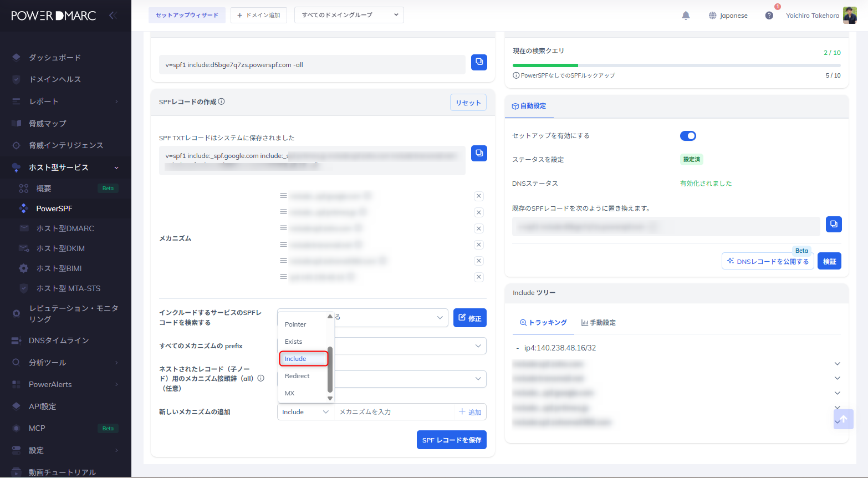The width and height of the screenshot is (868, 478).
Task: Choose Include in the mechanism list
Action: pos(303,359)
